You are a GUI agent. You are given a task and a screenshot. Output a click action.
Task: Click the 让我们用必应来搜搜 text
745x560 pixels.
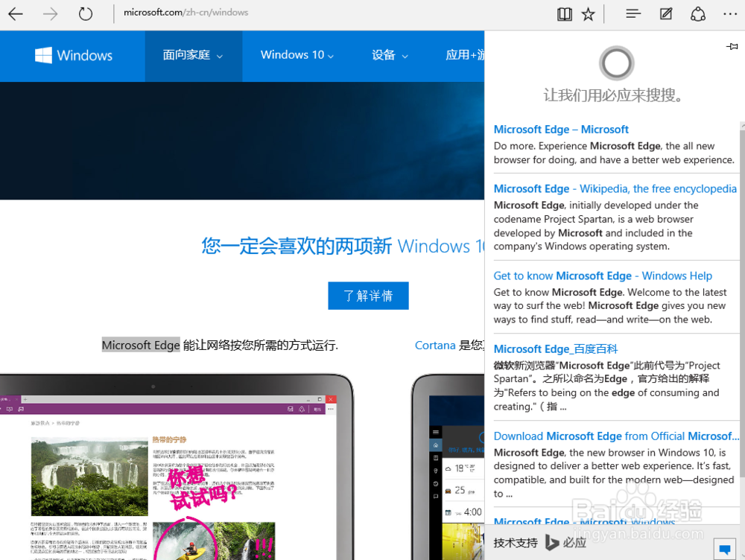(x=615, y=95)
